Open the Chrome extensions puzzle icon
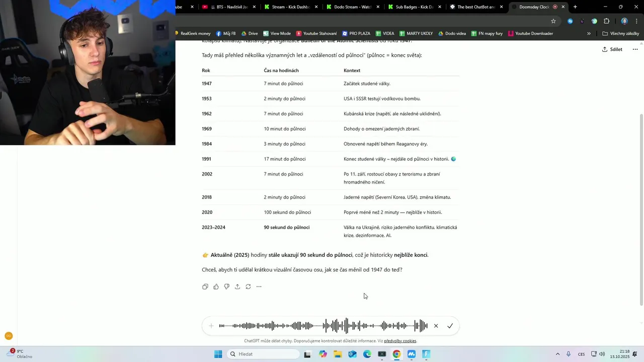 tap(606, 21)
